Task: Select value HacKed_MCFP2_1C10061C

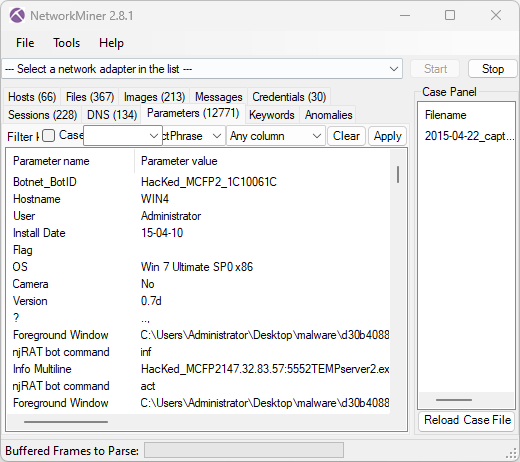Action: 209,182
